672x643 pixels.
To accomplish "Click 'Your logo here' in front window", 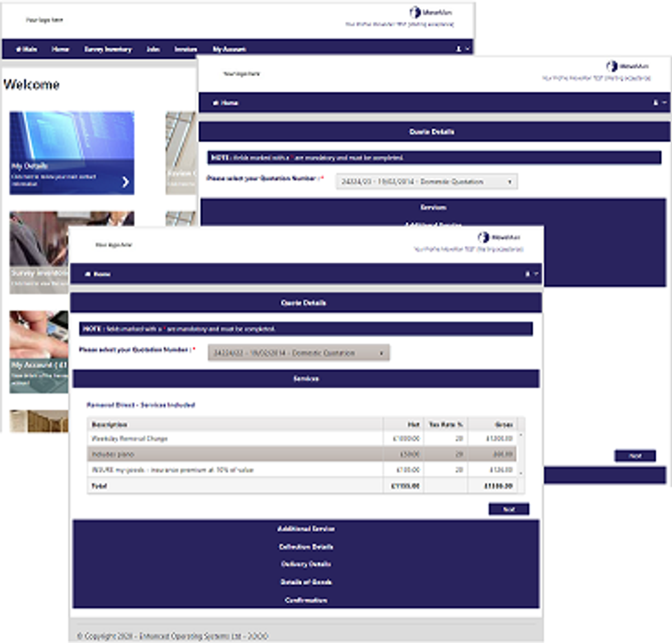I will 114,245.
